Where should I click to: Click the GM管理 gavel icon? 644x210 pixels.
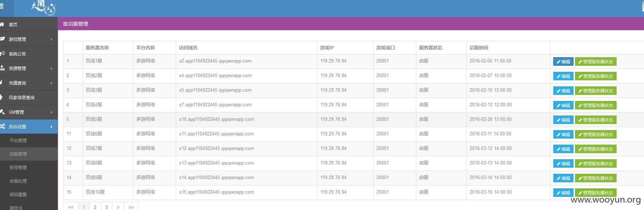tap(2, 112)
